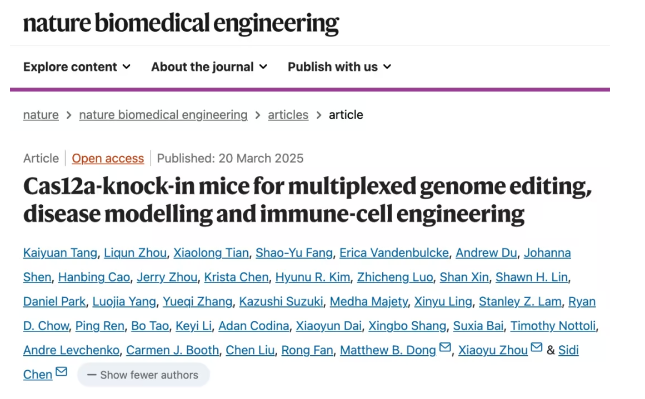
Task: Click author Timothy Nottoli
Action: pos(553,326)
